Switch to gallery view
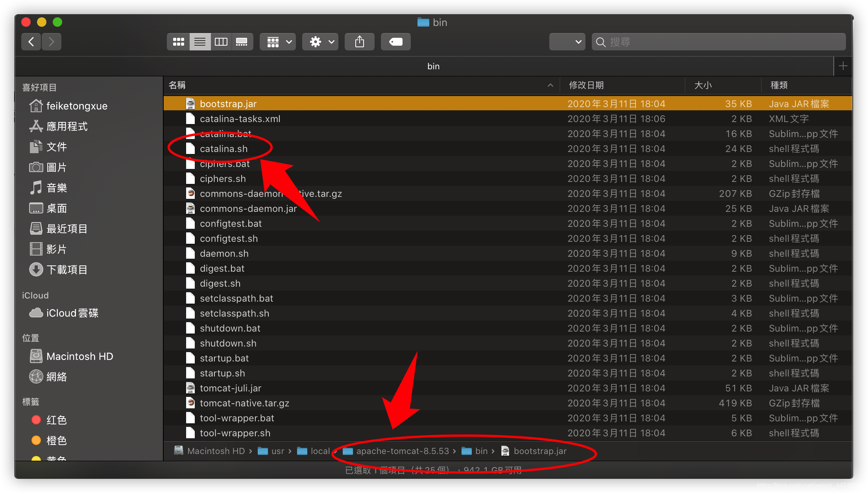 coord(242,42)
